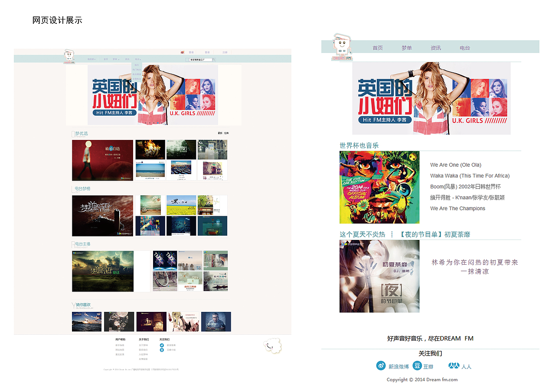This screenshot has height=392, width=555.
Task: Expand the 梦单 dropdown in left navigation
Action: tap(116, 59)
